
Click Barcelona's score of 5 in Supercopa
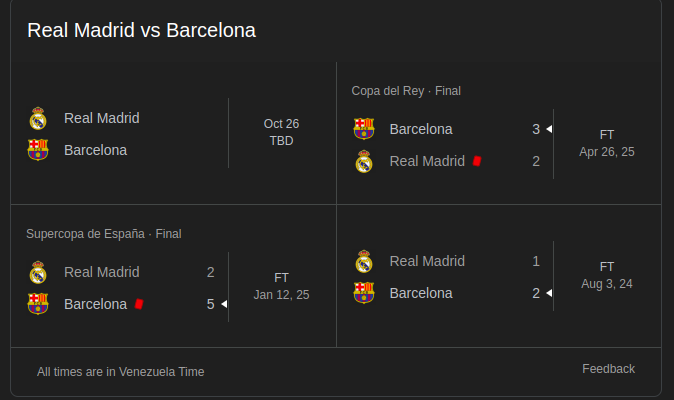click(211, 304)
